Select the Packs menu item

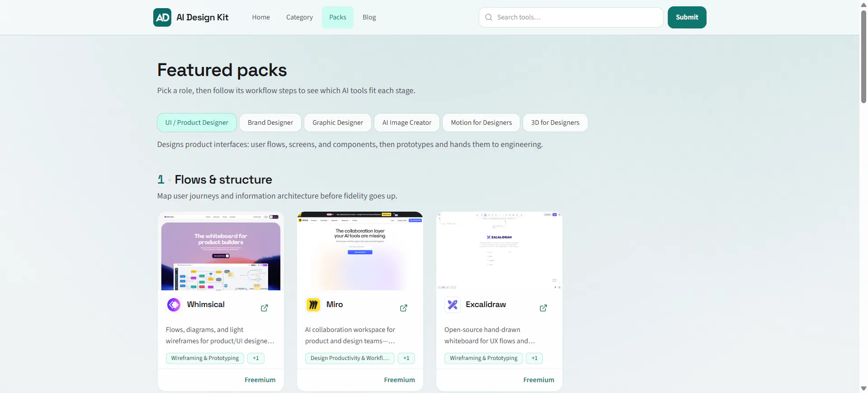338,17
